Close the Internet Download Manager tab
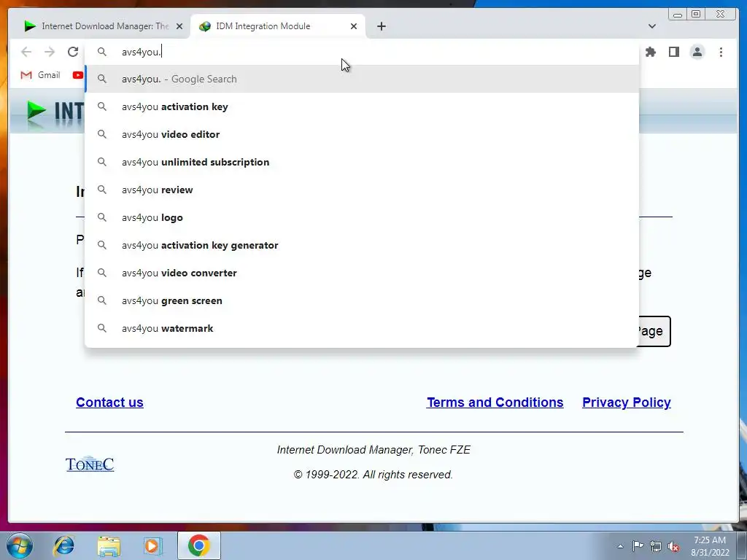 click(x=179, y=26)
